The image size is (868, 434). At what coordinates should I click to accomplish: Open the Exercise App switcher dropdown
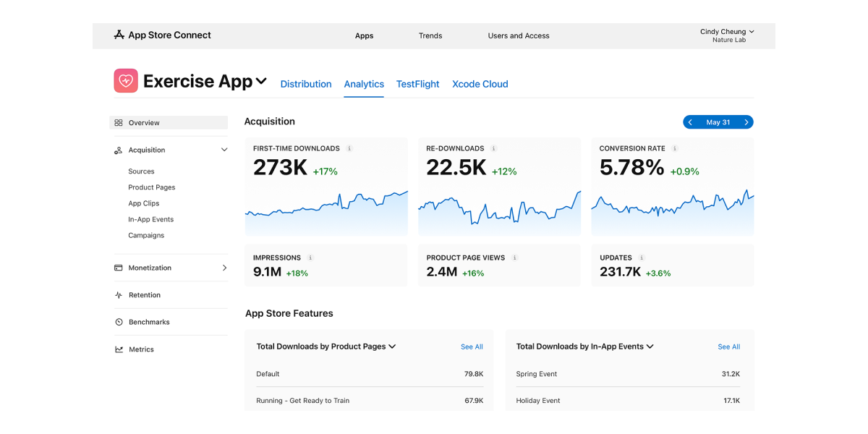[261, 81]
